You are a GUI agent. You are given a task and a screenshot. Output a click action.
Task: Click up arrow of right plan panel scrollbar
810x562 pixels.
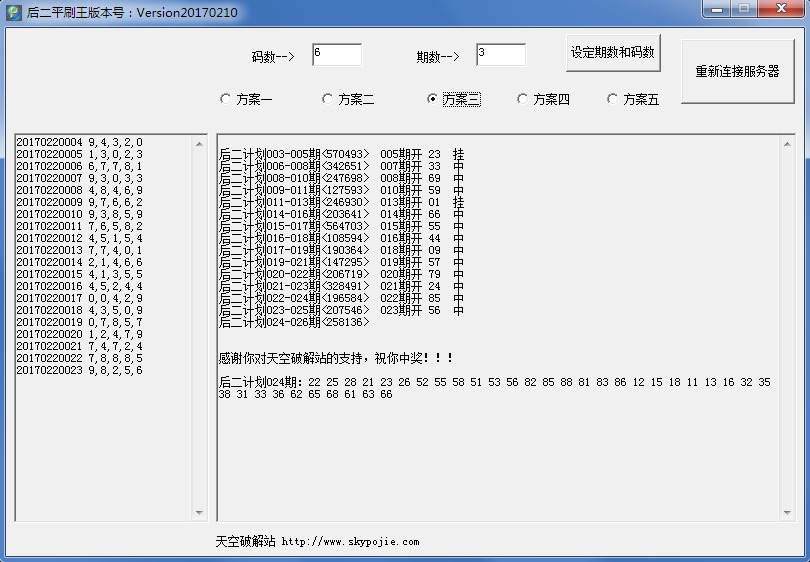coord(788,142)
